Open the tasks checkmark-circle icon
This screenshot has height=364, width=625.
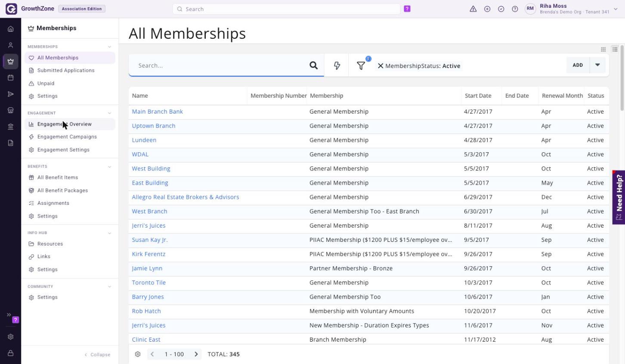click(501, 9)
